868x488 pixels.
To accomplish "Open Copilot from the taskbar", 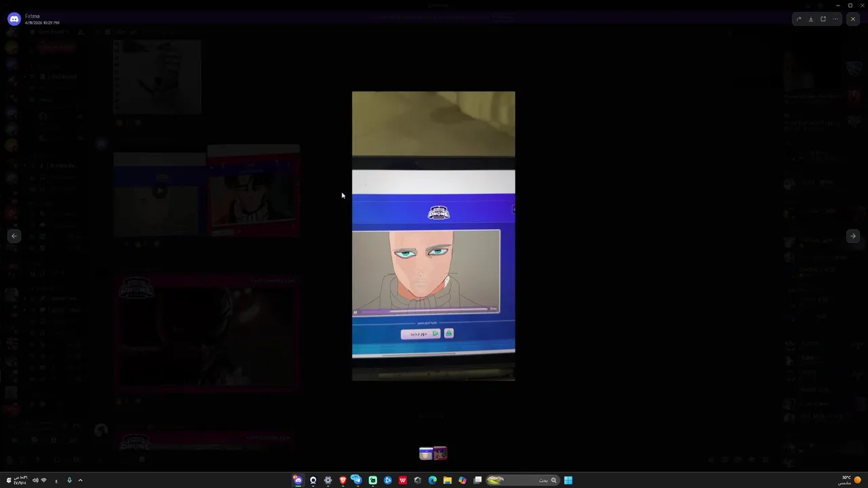I will point(462,480).
